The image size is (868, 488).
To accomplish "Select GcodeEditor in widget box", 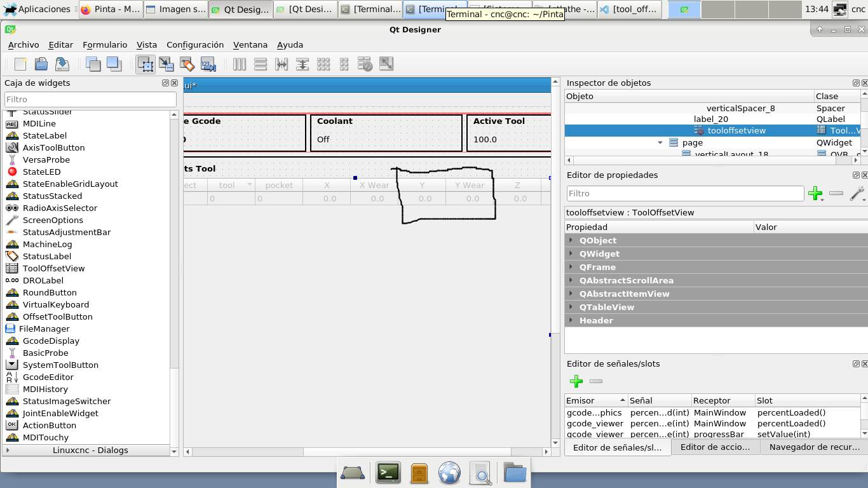I will coord(48,377).
